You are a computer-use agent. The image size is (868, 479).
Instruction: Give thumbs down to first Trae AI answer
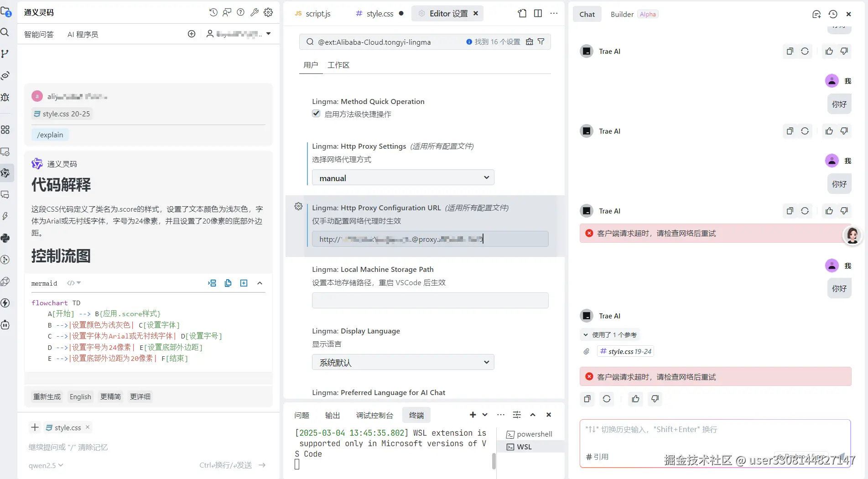coord(844,51)
